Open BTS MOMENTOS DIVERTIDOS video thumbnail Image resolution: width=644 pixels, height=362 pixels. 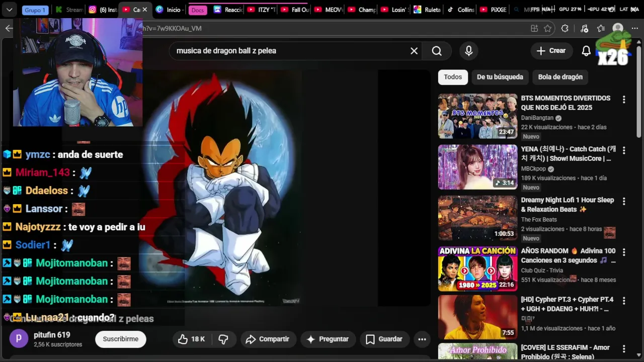(477, 116)
